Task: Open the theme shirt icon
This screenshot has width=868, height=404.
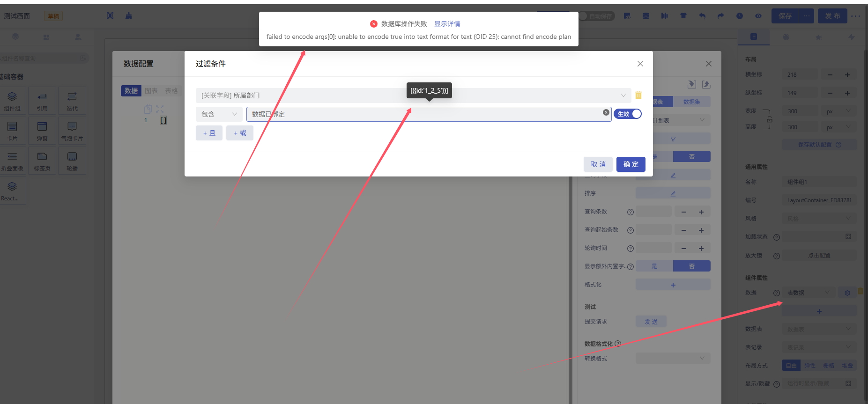Action: pos(683,16)
